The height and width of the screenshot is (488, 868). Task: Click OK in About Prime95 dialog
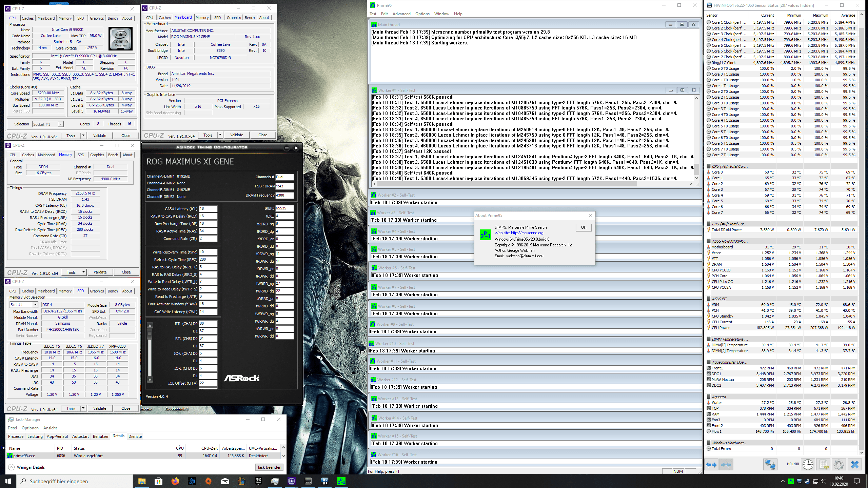click(583, 227)
